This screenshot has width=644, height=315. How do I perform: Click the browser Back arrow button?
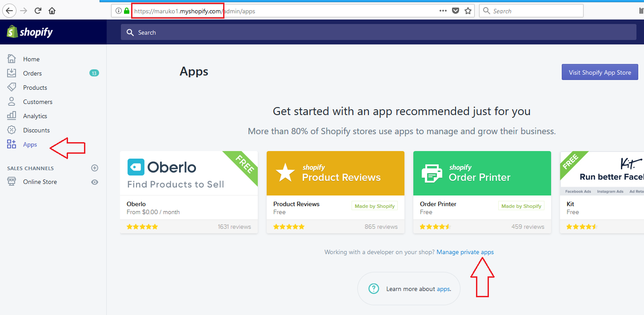pyautogui.click(x=9, y=11)
